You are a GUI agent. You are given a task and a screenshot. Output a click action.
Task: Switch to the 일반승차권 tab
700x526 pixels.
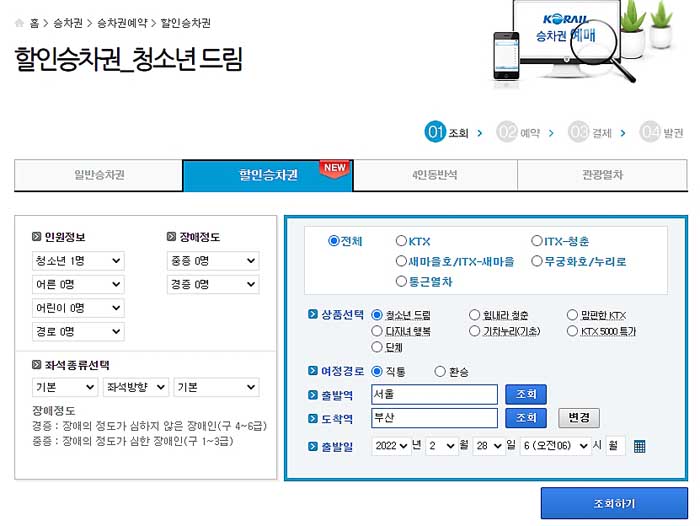99,175
